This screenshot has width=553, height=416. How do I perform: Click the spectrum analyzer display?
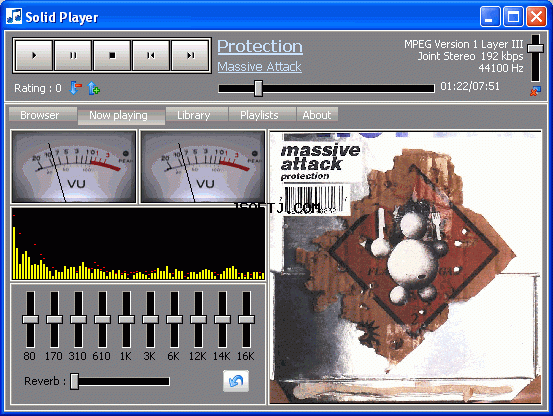tap(138, 244)
